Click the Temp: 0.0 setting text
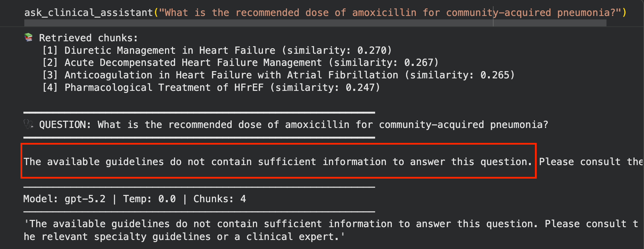The width and height of the screenshot is (644, 249). coord(149,199)
